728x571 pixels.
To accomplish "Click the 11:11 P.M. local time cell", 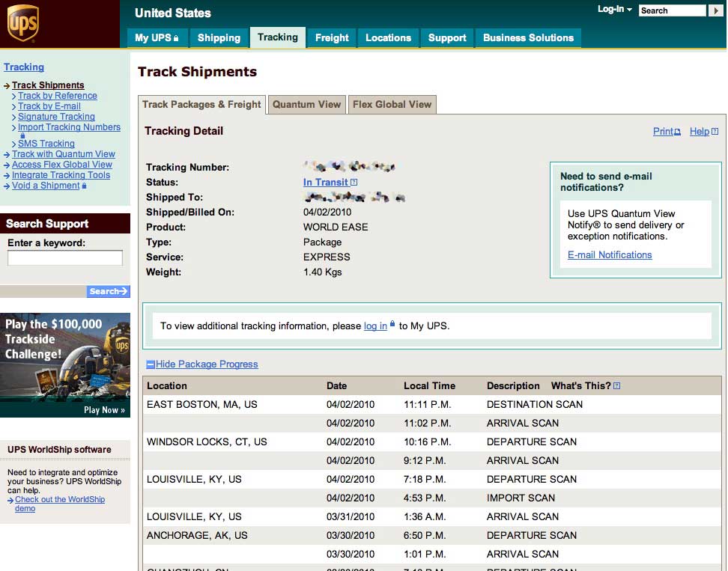I will pyautogui.click(x=427, y=404).
